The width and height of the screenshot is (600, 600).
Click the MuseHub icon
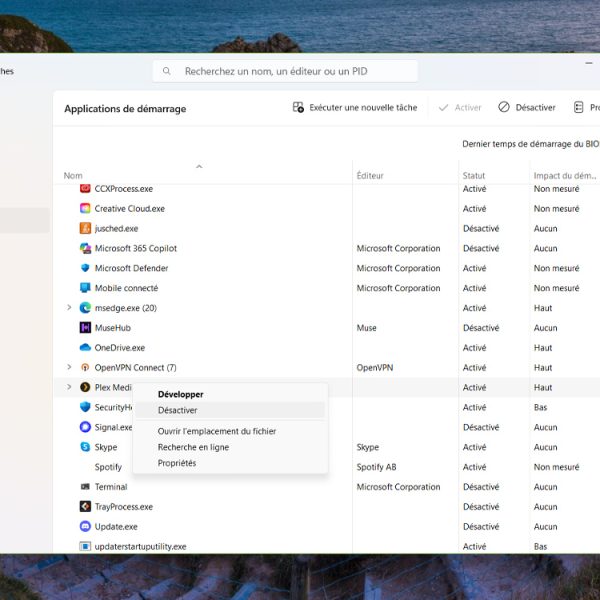pos(85,328)
